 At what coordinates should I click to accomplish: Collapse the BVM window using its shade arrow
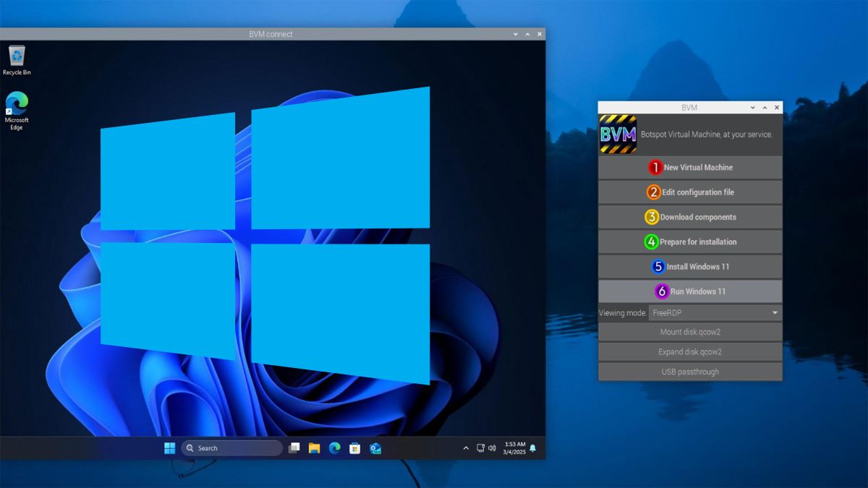765,107
